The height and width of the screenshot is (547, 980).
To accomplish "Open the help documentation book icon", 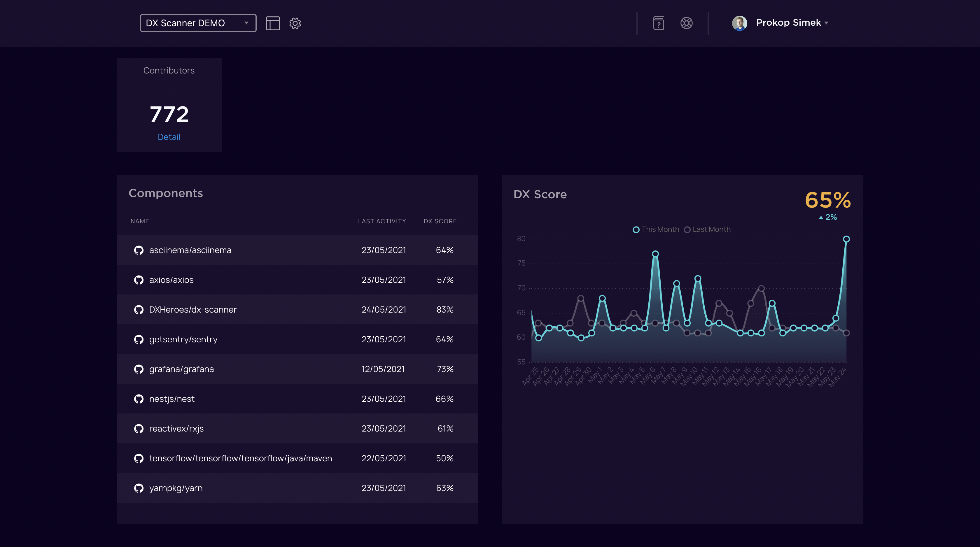I will pos(659,23).
